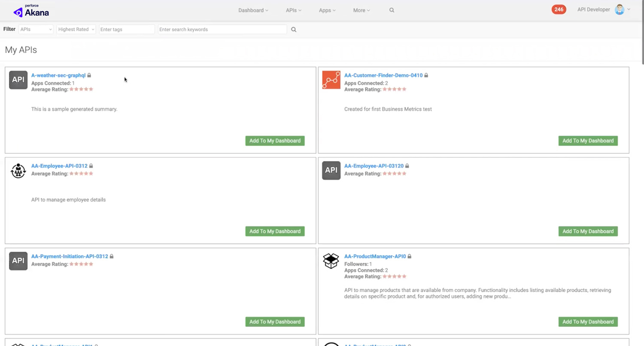Open the AA-ProductManager-API0 link
This screenshot has height=346, width=644.
click(374, 256)
